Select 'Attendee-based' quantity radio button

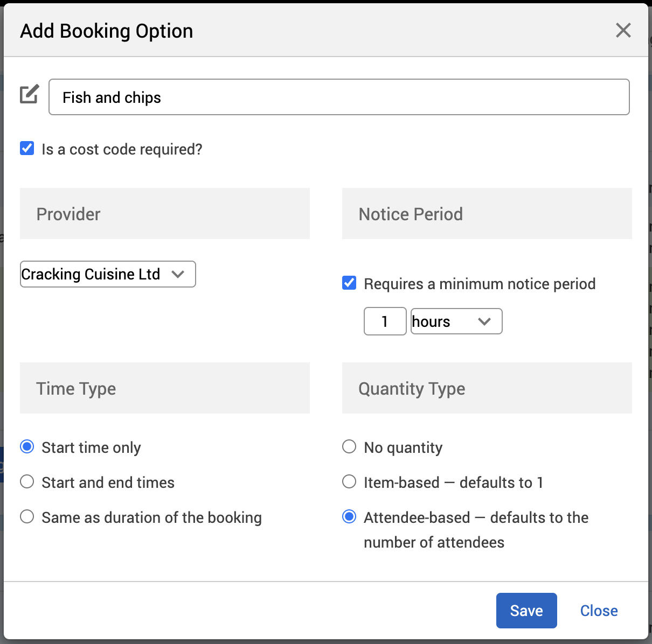coord(349,517)
